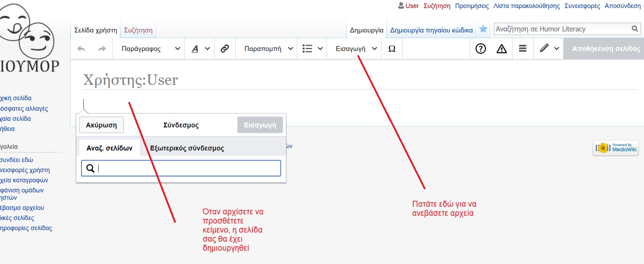Open Συνεισφορές link in top bar
This screenshot has height=264, width=644.
582,6
